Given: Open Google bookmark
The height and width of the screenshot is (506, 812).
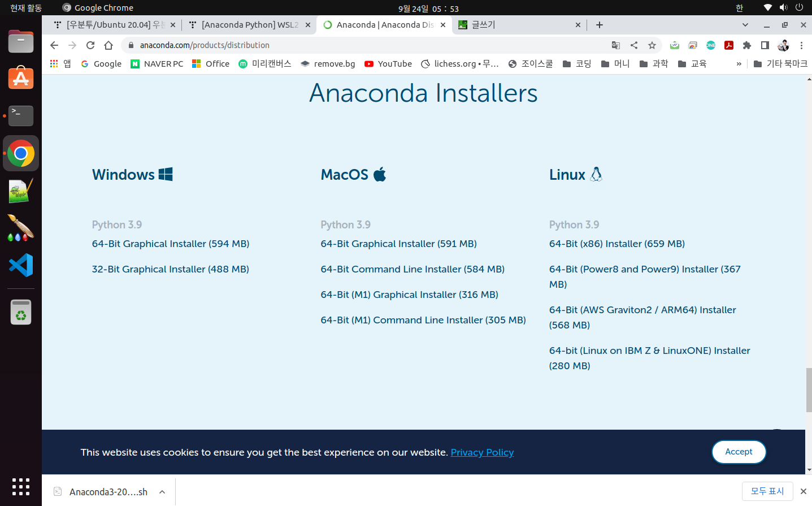Looking at the screenshot, I should tap(101, 64).
